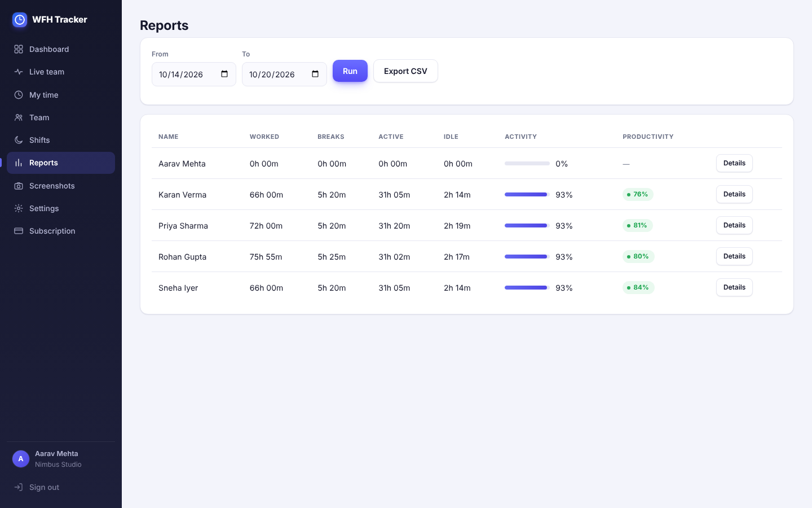The width and height of the screenshot is (812, 508).
Task: Click the 31h 02m active value
Action: point(394,257)
